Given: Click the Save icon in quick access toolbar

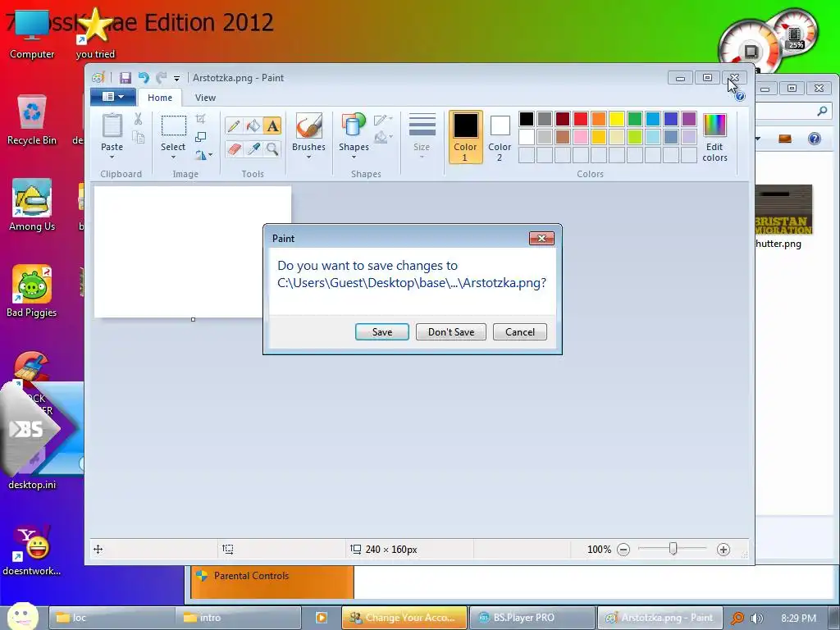Looking at the screenshot, I should (x=126, y=78).
